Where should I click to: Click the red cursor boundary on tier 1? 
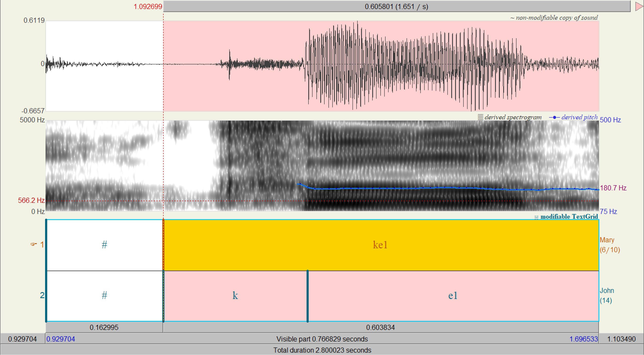[163, 245]
